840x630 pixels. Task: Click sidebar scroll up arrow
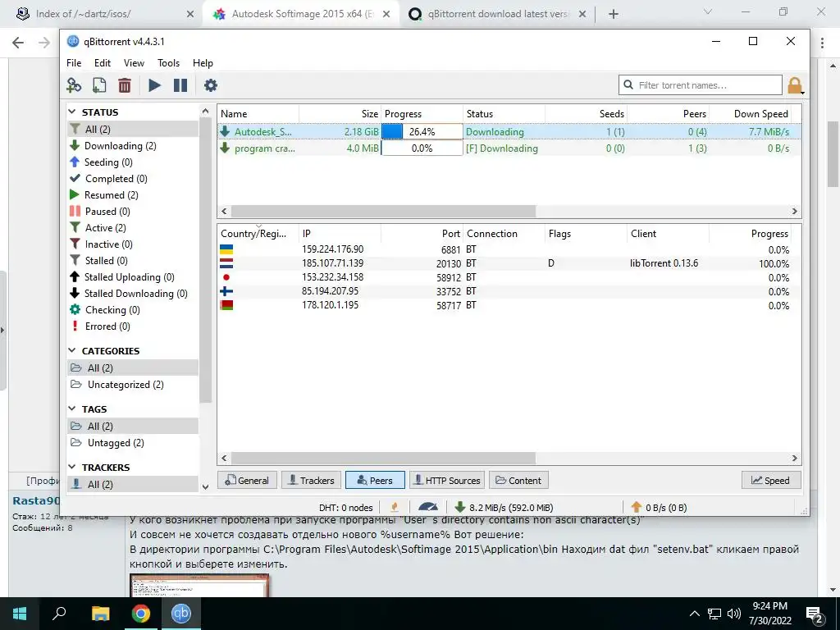coord(205,111)
